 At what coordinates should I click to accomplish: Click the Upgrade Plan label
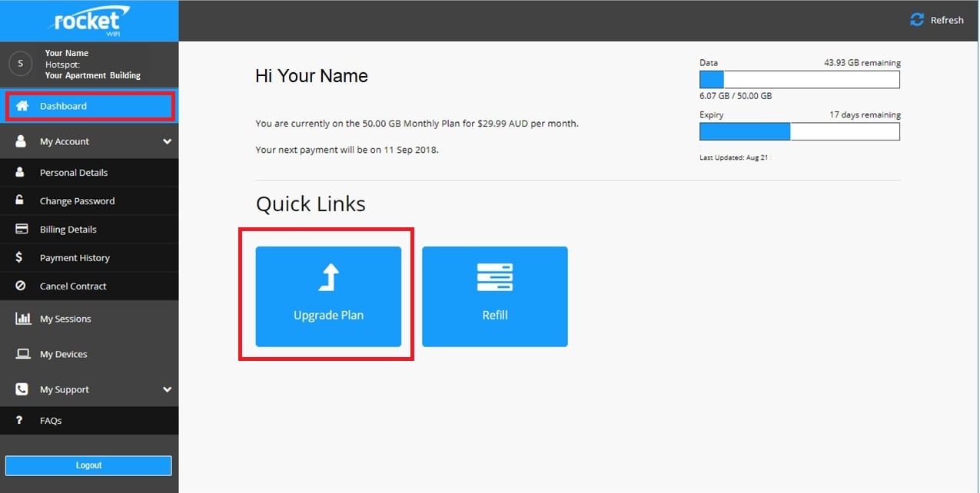(x=328, y=315)
